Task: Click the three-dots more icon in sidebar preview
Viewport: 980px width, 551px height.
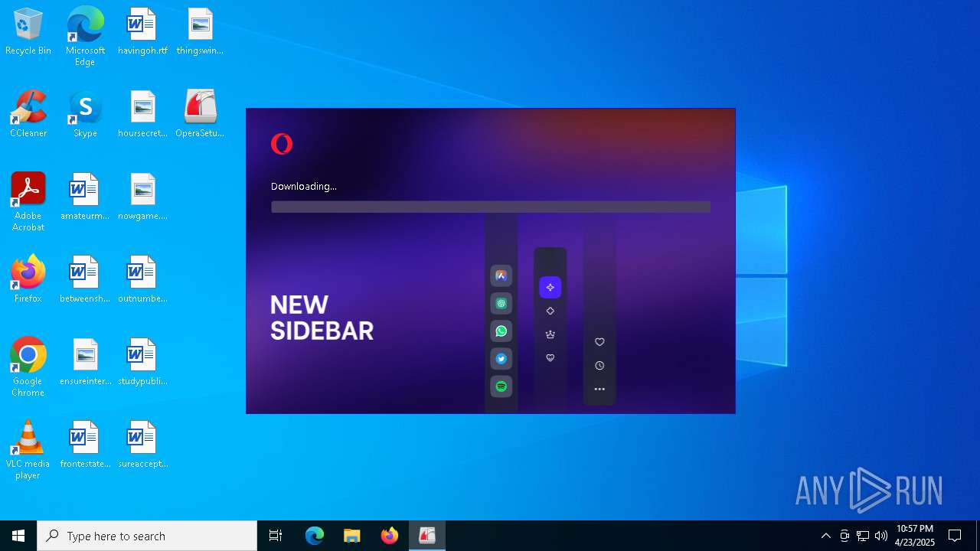Action: (599, 390)
